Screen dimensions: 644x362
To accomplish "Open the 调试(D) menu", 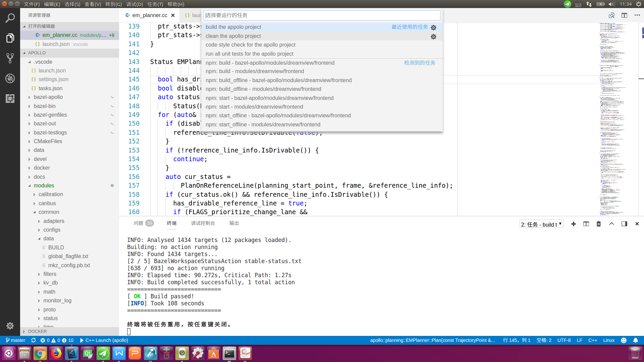I will (x=135, y=4).
